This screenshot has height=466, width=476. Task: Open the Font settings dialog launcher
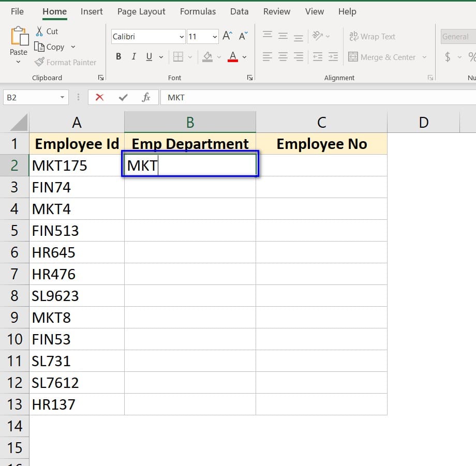[250, 78]
